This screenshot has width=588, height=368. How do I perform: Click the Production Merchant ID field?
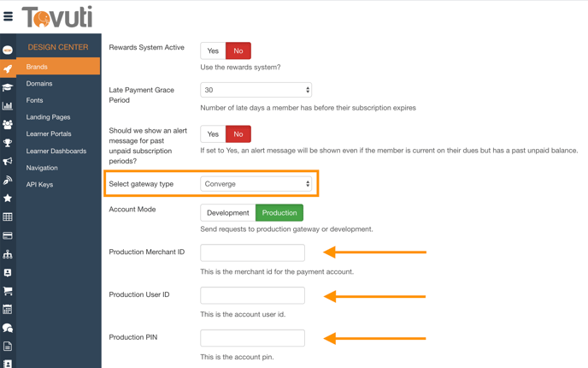point(252,252)
